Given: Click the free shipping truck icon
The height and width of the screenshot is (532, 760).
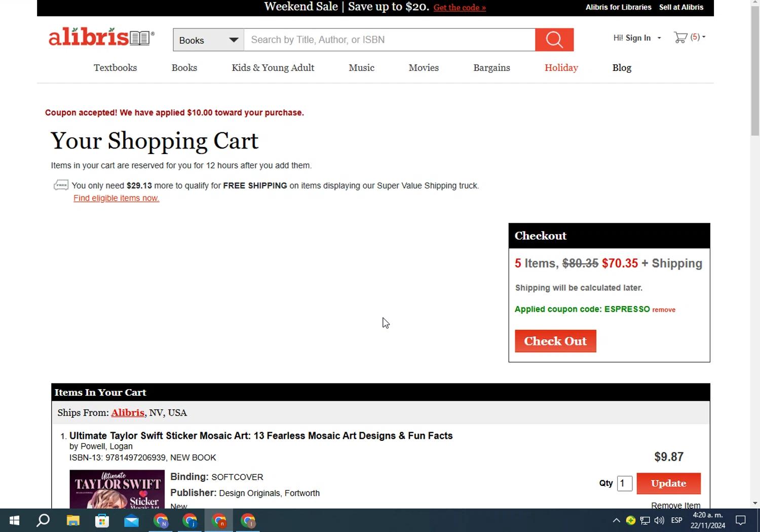Looking at the screenshot, I should 61,185.
